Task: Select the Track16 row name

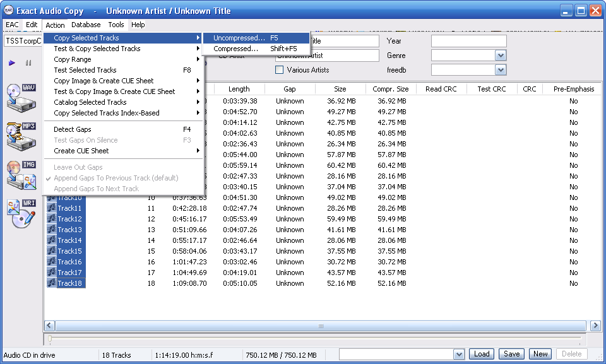Action: click(70, 262)
